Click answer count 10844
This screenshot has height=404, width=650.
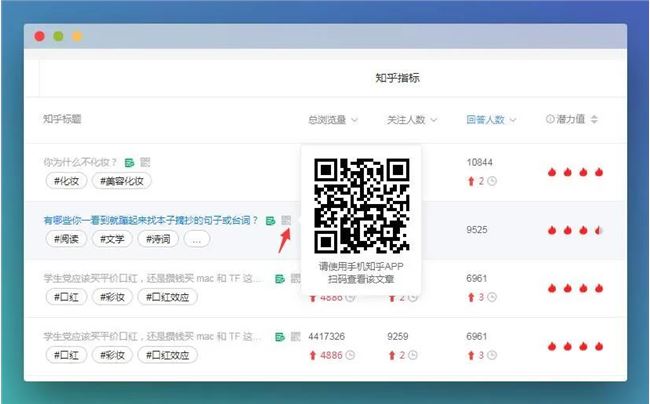(480, 162)
